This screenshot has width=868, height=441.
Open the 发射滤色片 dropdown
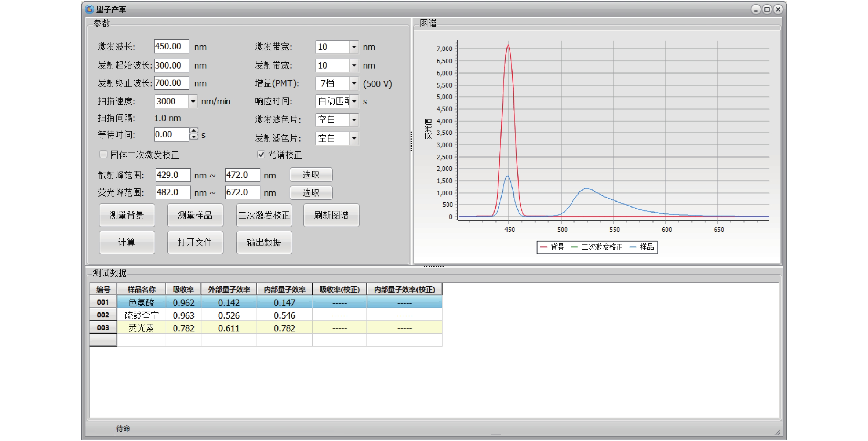(354, 138)
